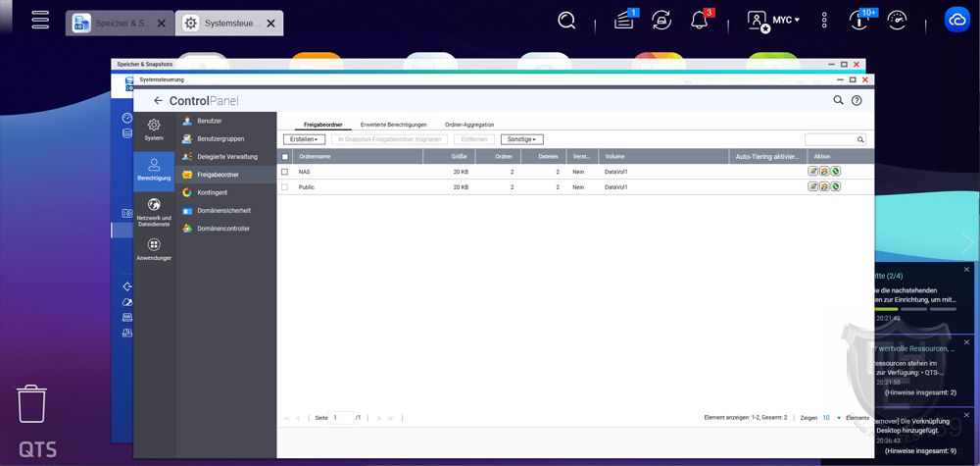The height and width of the screenshot is (466, 980).
Task: Open Delegierte Verwaltung in side menu
Action: pyautogui.click(x=225, y=156)
